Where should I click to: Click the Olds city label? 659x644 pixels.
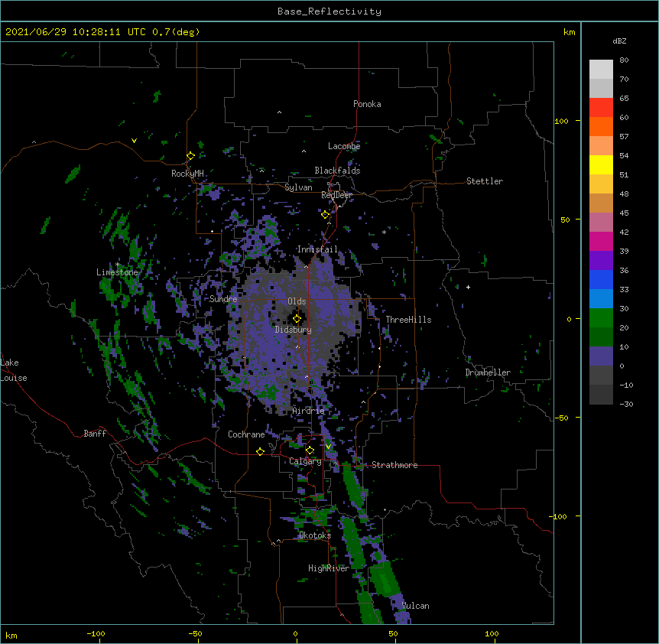(297, 301)
